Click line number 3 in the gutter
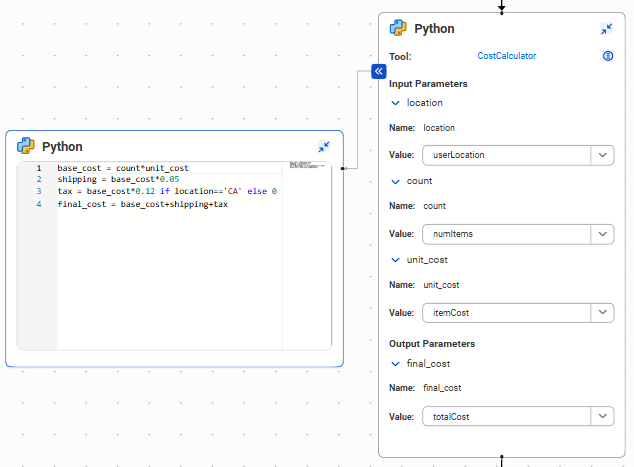This screenshot has height=467, width=634. [x=39, y=191]
